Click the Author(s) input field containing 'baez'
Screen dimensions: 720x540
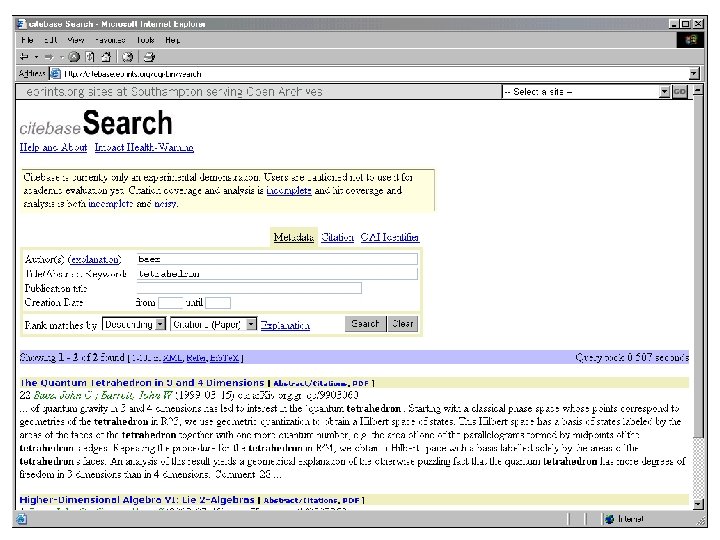[x=277, y=259]
